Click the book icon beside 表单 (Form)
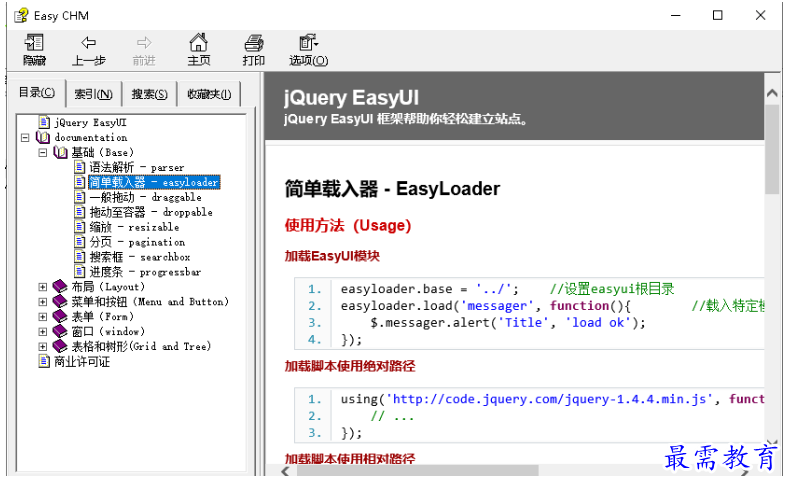 (60, 317)
